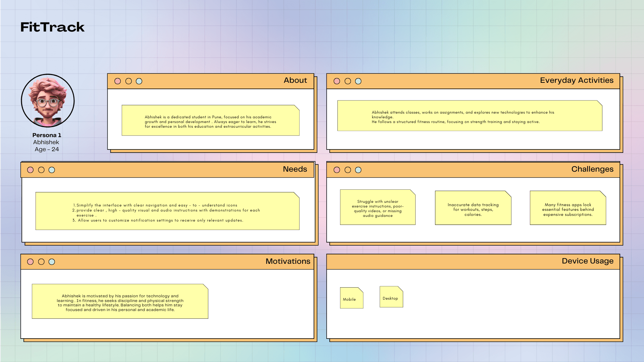Viewport: 644px width, 362px height.
Task: Click the blue circle in Challenges header
Action: 358,170
